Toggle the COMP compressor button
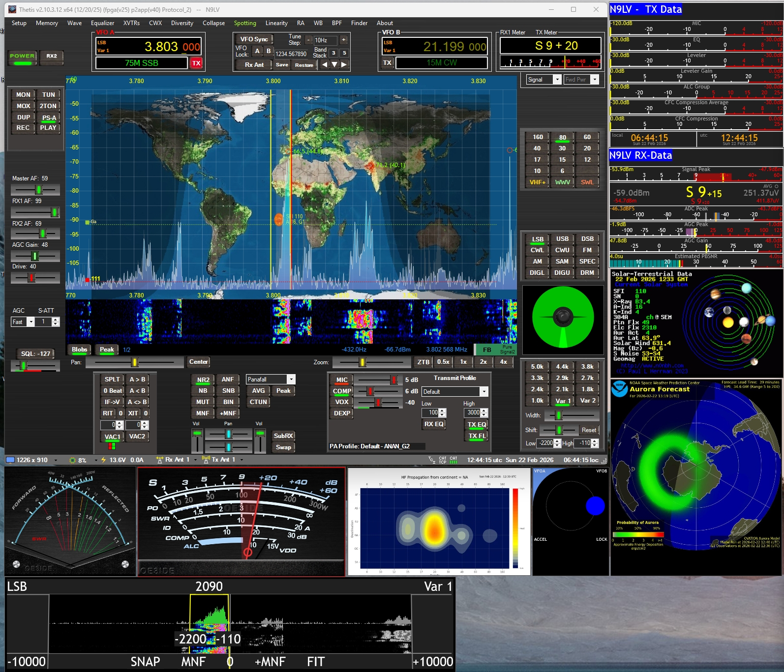 pyautogui.click(x=342, y=391)
